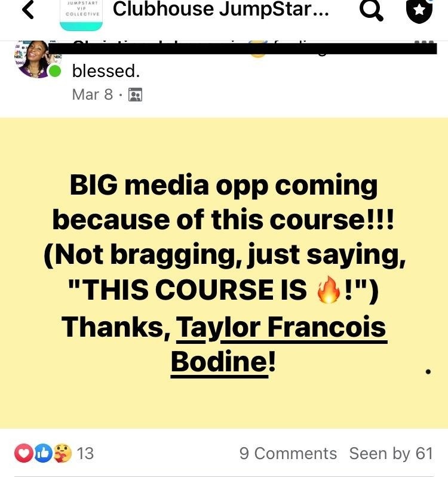Viewport: 448px width, 477px height.
Task: Open the Clubhouse JumpStar... group title
Action: [x=220, y=9]
